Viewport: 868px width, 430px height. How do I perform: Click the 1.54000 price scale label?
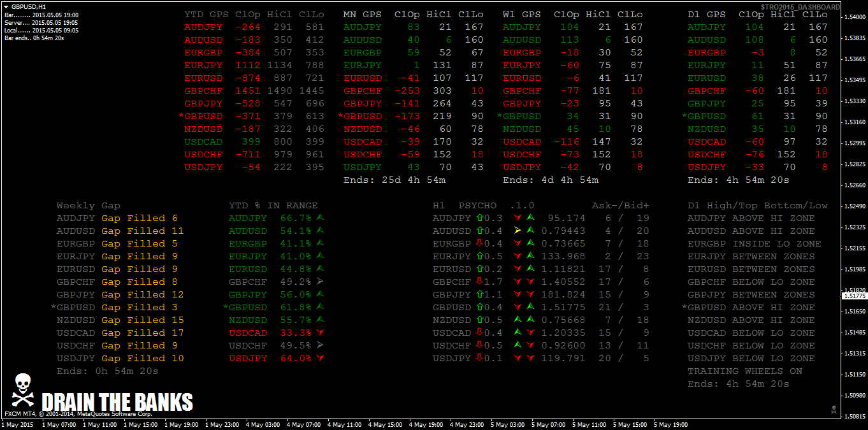[855, 17]
